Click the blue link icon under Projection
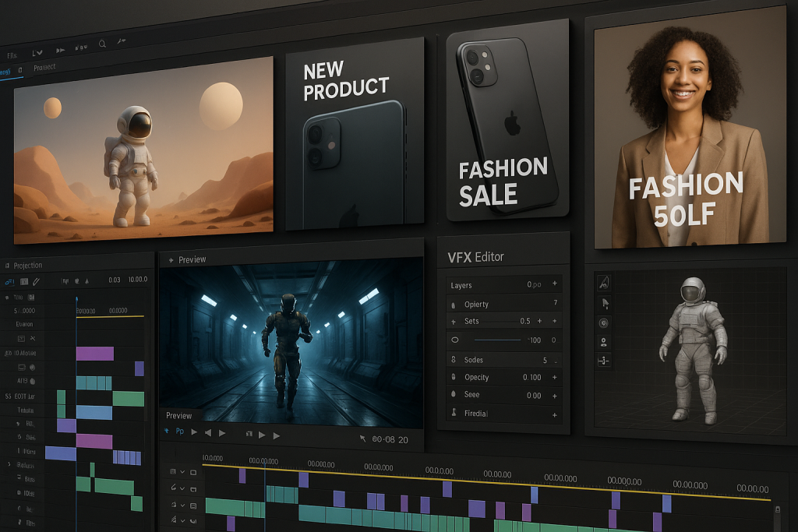The image size is (798, 532). (x=9, y=282)
